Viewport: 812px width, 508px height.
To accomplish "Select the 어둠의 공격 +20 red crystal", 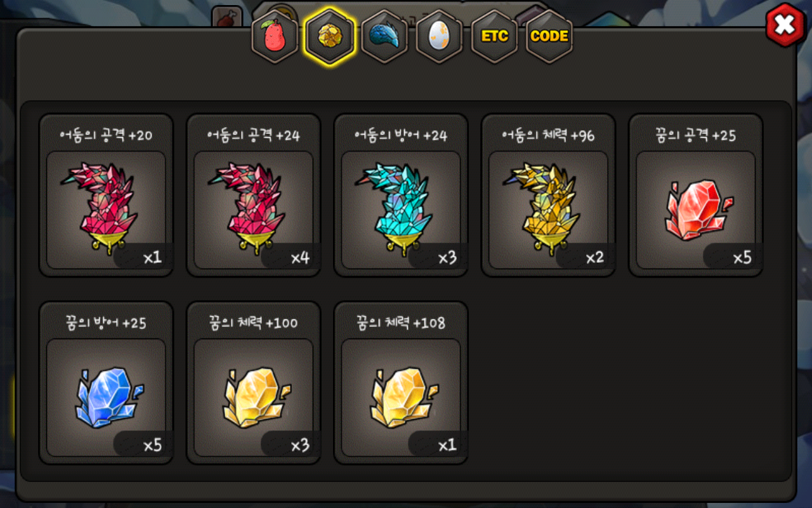I will tap(106, 196).
